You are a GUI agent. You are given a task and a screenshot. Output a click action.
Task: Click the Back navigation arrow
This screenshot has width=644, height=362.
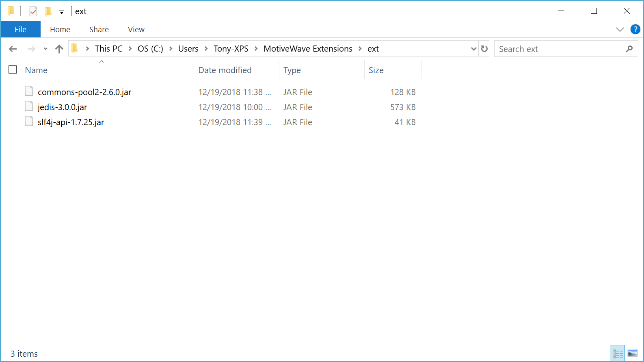tap(13, 49)
